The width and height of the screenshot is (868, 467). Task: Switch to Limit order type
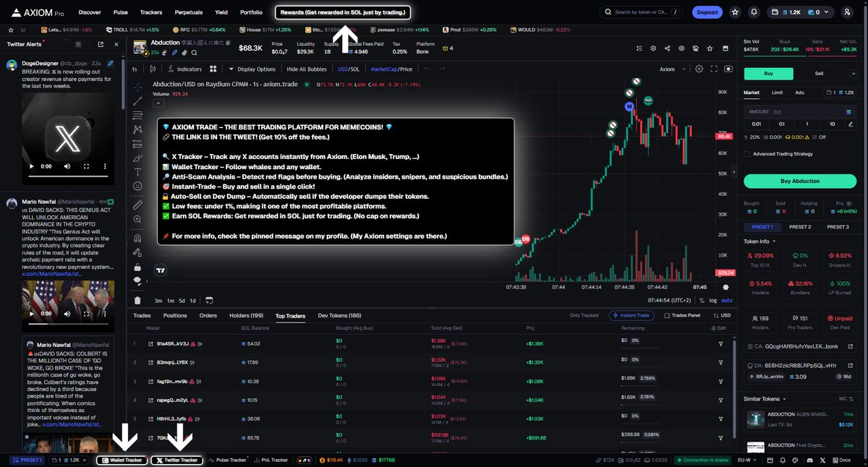[777, 93]
